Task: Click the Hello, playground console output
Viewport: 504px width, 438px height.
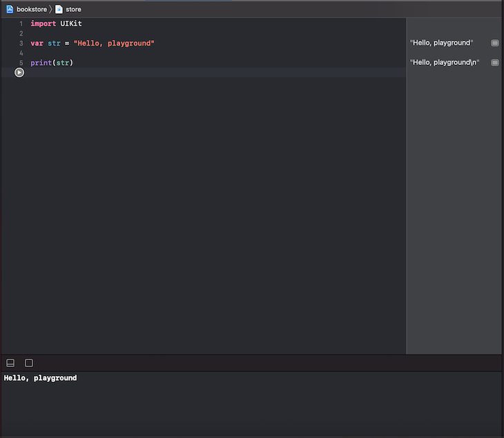Action: point(40,378)
